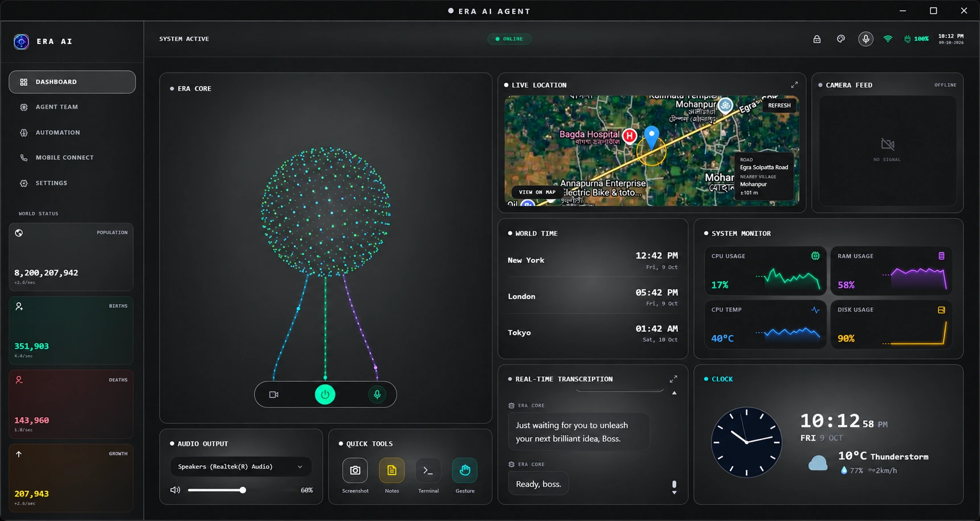Click the Online status badge
The height and width of the screenshot is (521, 980).
pos(509,39)
